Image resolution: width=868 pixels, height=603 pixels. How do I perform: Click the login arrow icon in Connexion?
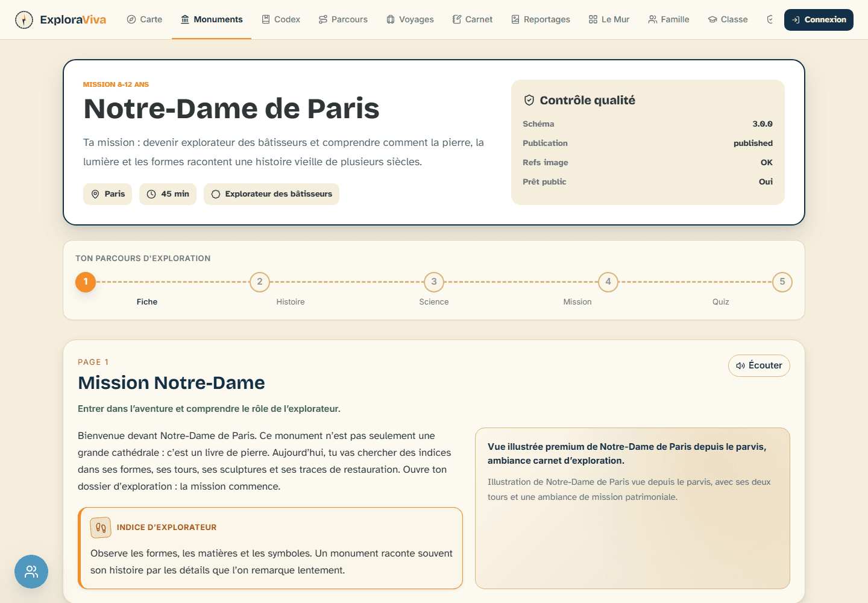(796, 20)
